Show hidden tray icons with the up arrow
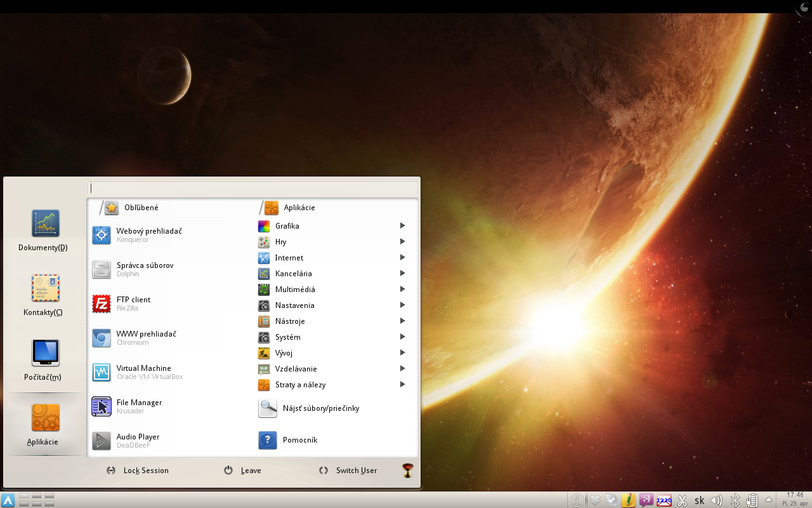 click(769, 500)
